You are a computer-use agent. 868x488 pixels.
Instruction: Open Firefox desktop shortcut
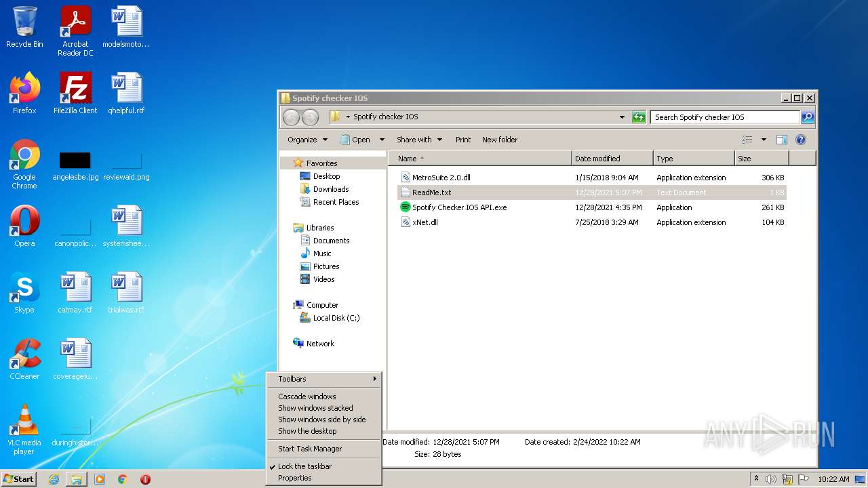(x=24, y=94)
